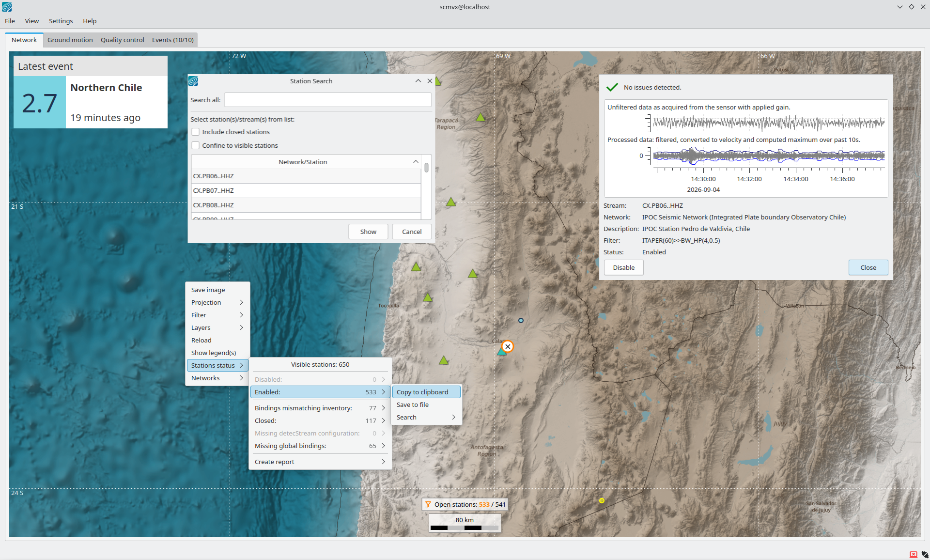Switch to the Quality control tab
The image size is (930, 560).
click(x=123, y=40)
